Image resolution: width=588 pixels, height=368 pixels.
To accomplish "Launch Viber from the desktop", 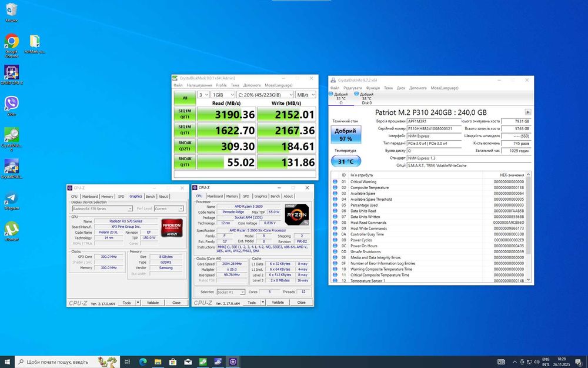I will click(12, 105).
